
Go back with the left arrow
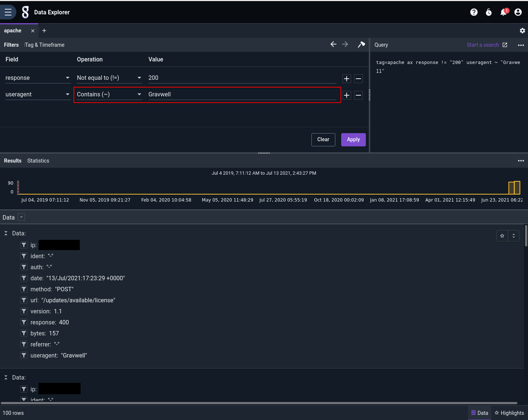coord(333,44)
